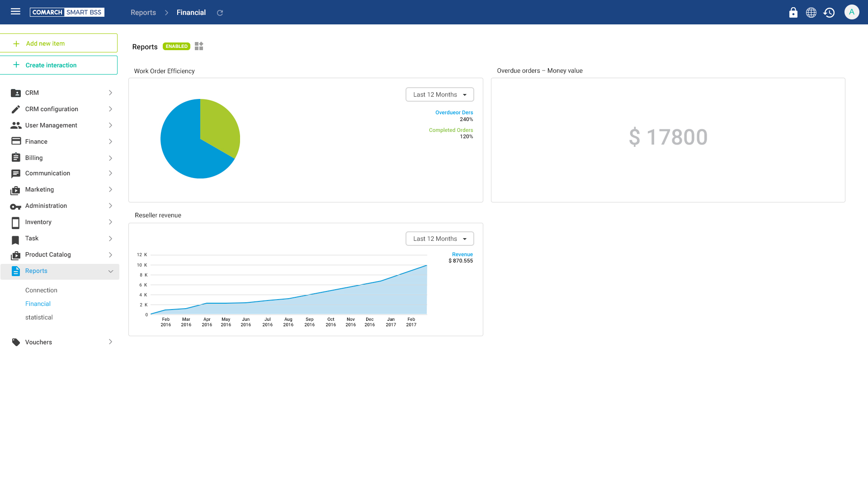Click the user avatar A icon

851,12
